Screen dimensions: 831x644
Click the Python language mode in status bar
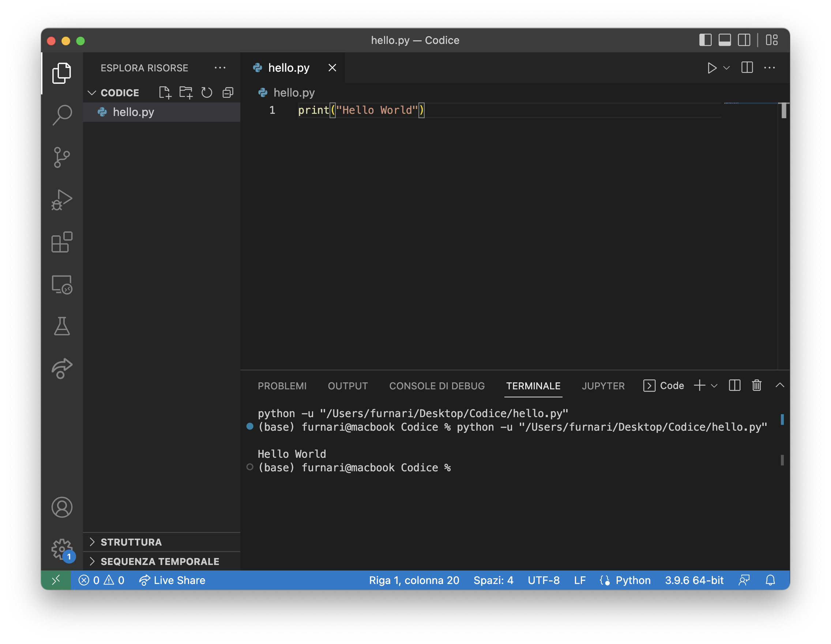click(x=633, y=580)
